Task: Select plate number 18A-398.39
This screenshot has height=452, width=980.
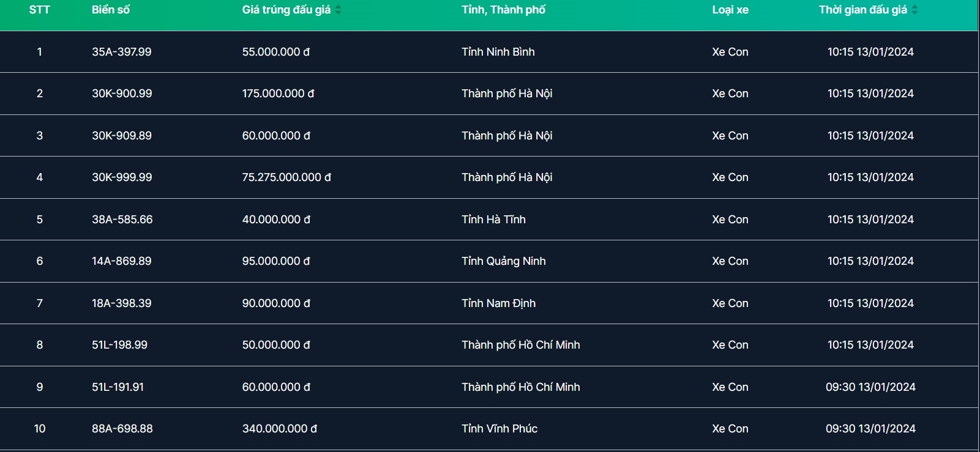Action: click(122, 303)
